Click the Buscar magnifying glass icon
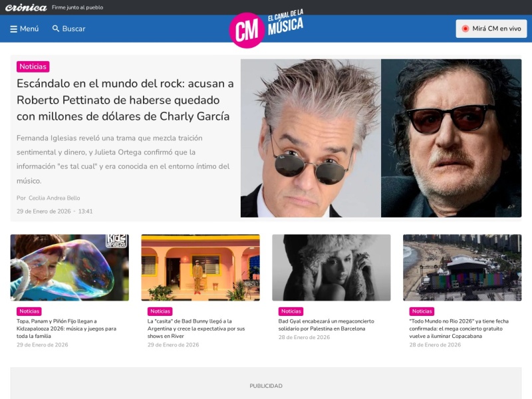 click(56, 29)
